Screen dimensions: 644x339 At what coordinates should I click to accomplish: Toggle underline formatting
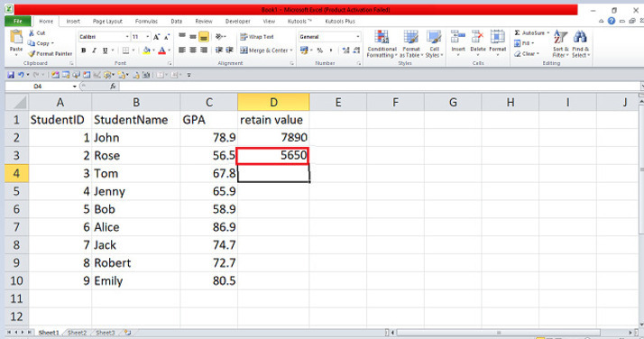pos(105,50)
